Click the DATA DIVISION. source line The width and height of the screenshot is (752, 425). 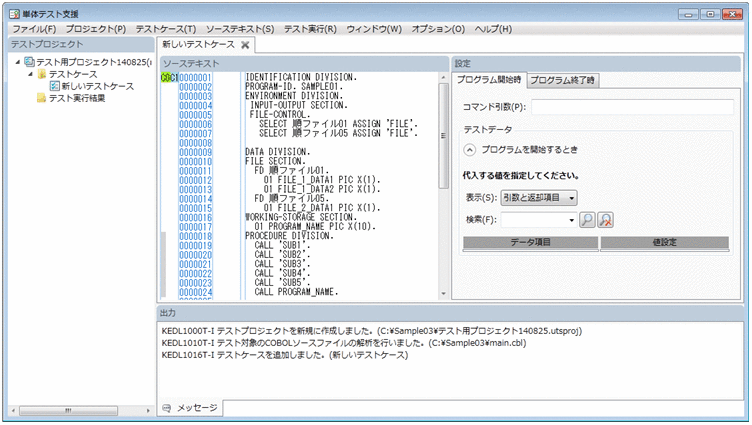pyautogui.click(x=278, y=152)
